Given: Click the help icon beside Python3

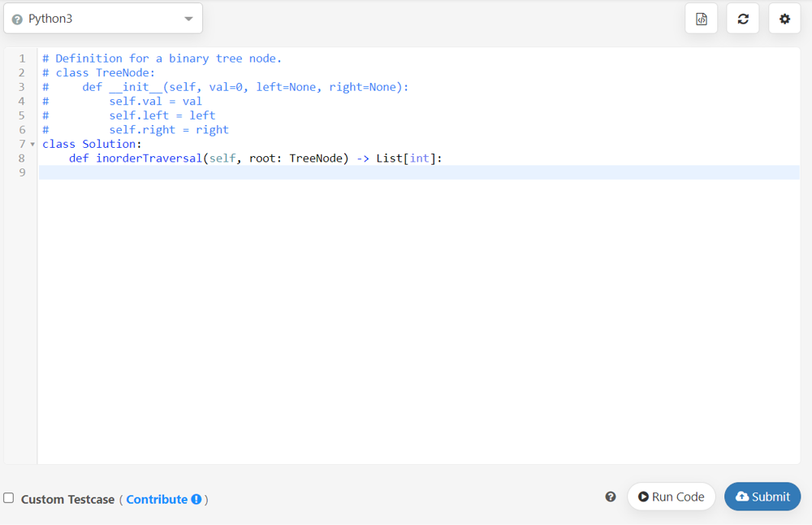Looking at the screenshot, I should (x=17, y=20).
